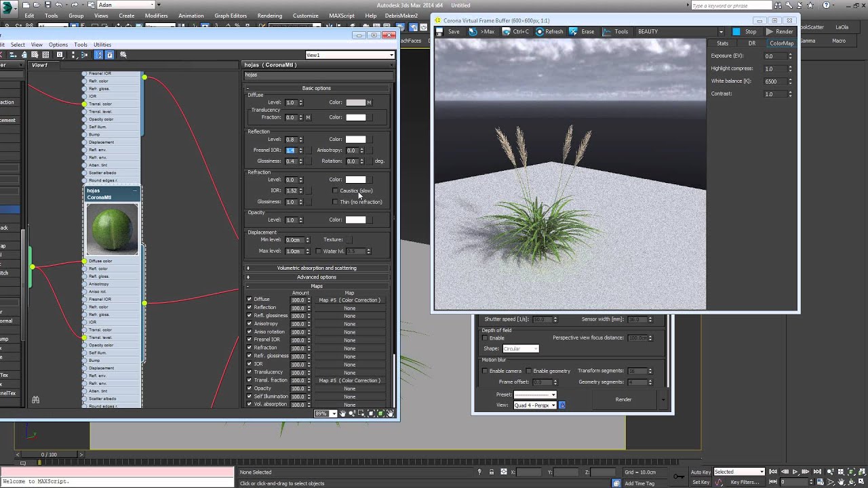This screenshot has height=488, width=868.
Task: Stop rendering with the blue Stop icon
Action: pyautogui.click(x=736, y=31)
